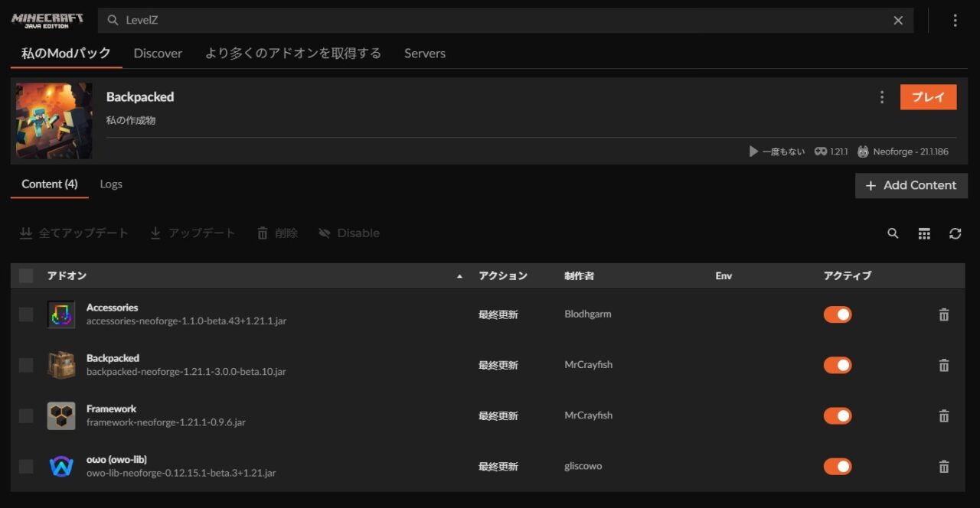Click Add Content button
Screen dimensions: 980x508
click(x=911, y=185)
